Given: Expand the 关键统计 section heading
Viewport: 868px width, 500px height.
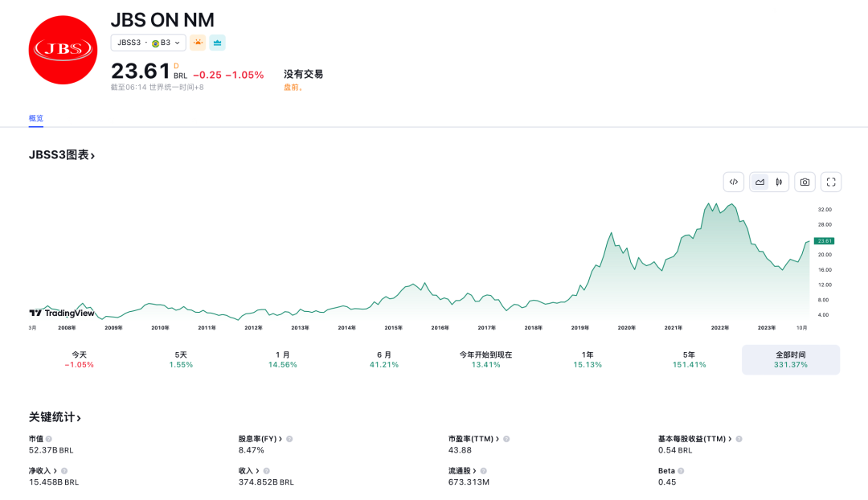Looking at the screenshot, I should pos(55,417).
